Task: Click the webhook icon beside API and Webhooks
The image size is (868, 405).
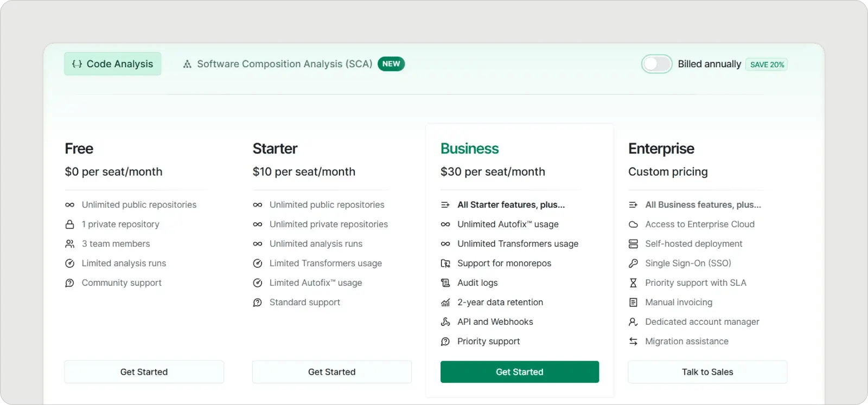Action: 445,322
